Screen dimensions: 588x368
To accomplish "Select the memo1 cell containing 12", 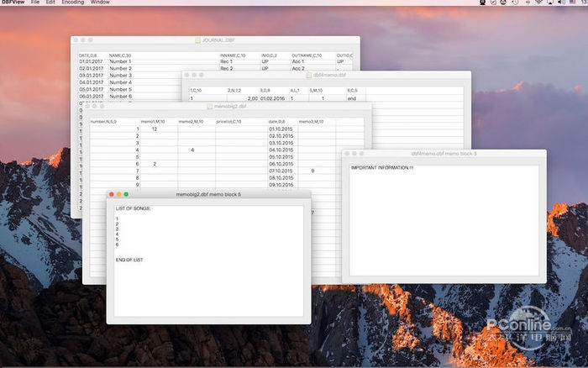I will click(x=155, y=129).
